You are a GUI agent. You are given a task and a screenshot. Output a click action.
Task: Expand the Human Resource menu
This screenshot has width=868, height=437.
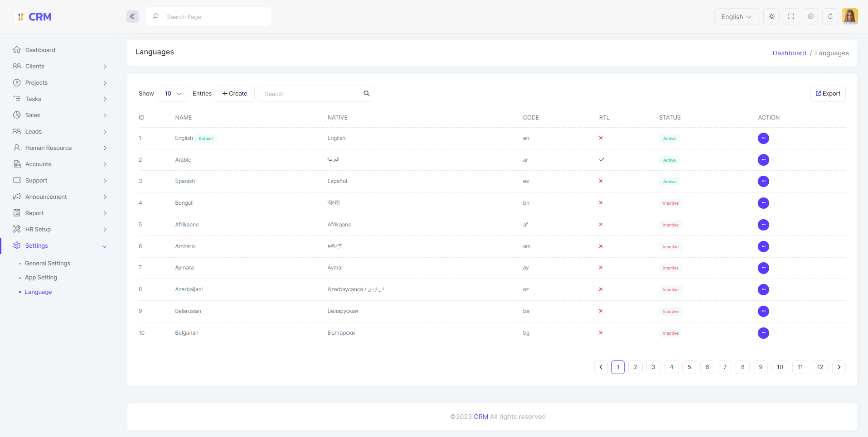(x=60, y=148)
